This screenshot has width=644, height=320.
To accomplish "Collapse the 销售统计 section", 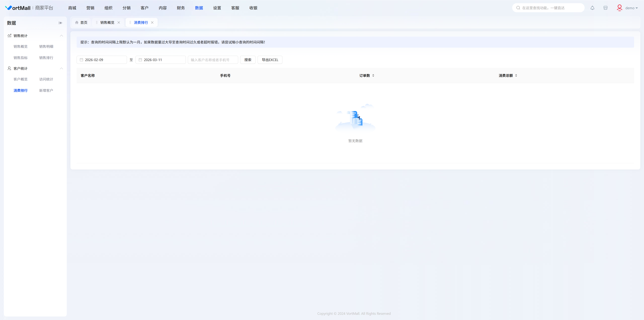I will coord(61,36).
